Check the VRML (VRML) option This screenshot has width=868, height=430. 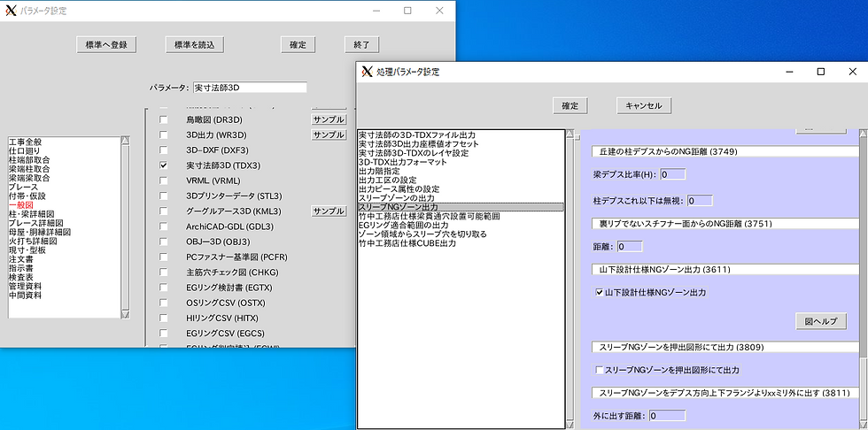(x=163, y=180)
